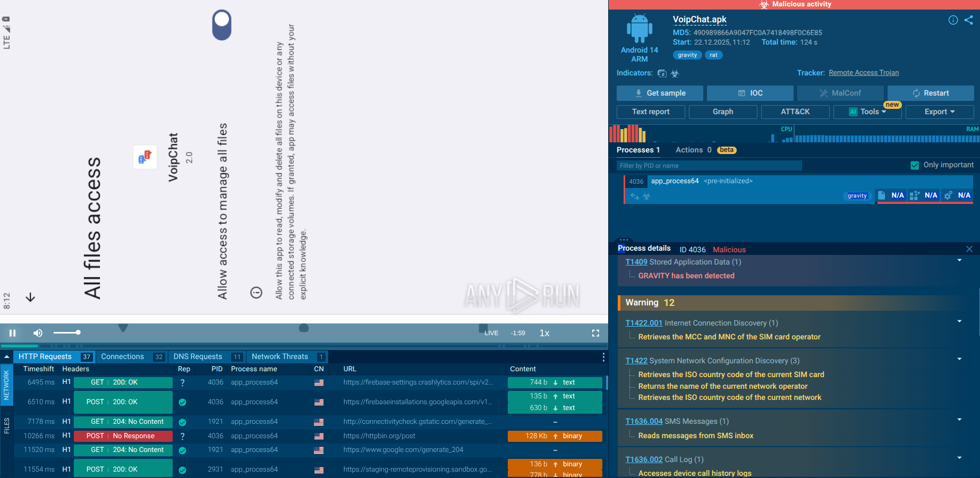This screenshot has width=980, height=478.
Task: Click the Filter by PID or name field
Action: pyautogui.click(x=709, y=165)
